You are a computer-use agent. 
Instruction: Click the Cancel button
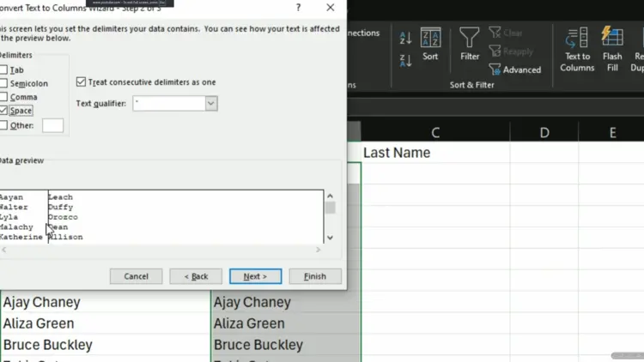tap(136, 276)
